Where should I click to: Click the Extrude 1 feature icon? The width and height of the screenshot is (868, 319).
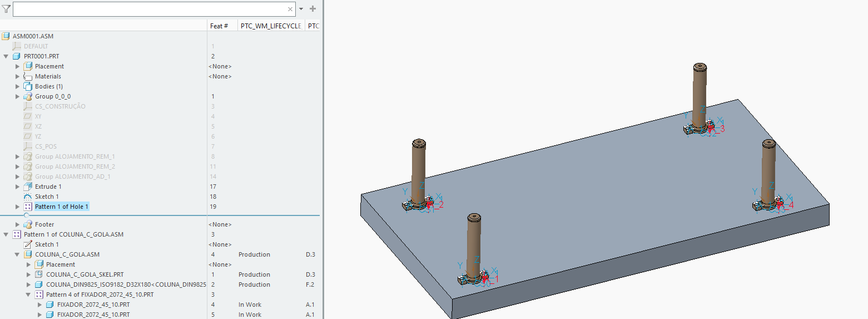pos(28,187)
